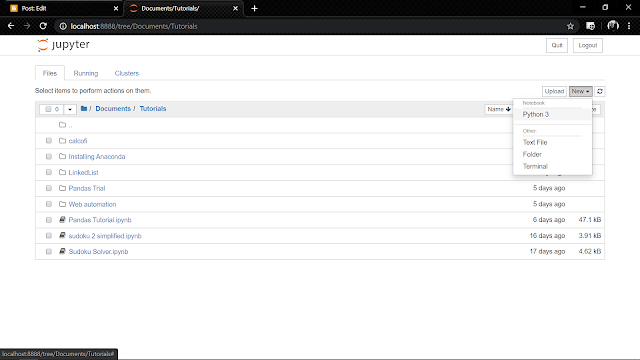
Task: Open the selection dropdown arrow beside counter
Action: coord(70,109)
